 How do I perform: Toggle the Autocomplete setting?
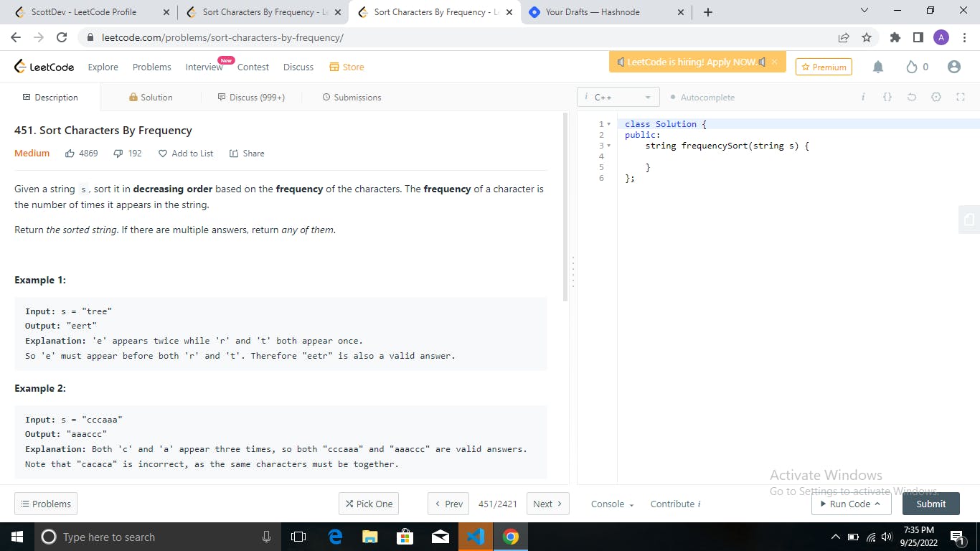tap(702, 97)
